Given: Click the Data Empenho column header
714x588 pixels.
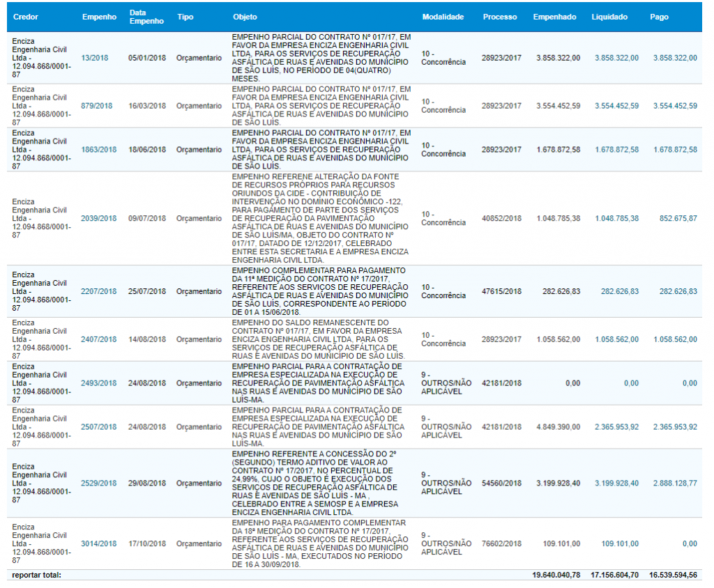Looking at the screenshot, I should point(146,17).
